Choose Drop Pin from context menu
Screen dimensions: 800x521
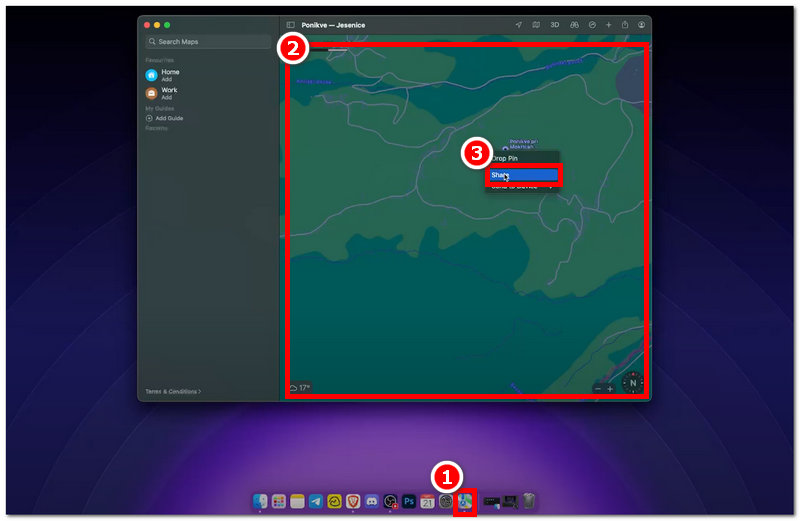(522, 158)
